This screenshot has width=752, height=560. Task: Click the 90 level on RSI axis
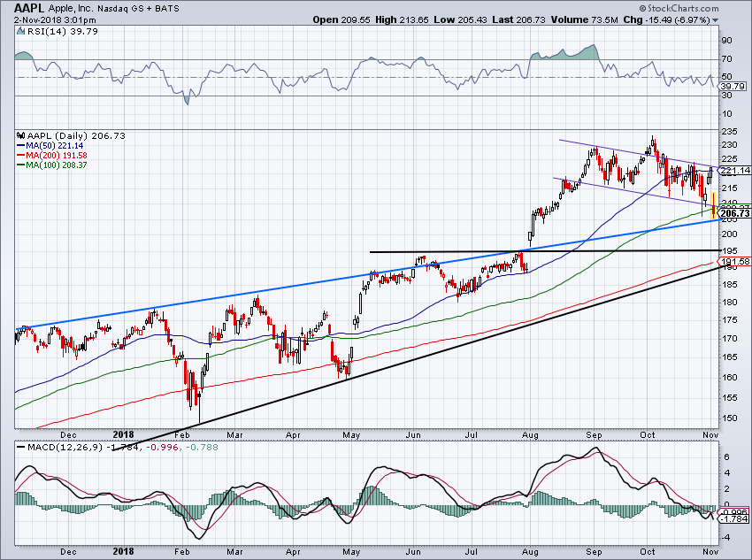[x=727, y=41]
